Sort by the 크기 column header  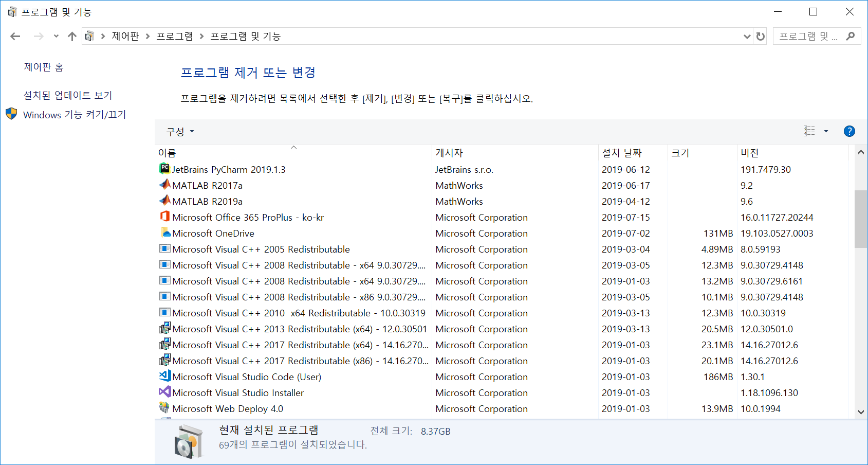pos(703,153)
